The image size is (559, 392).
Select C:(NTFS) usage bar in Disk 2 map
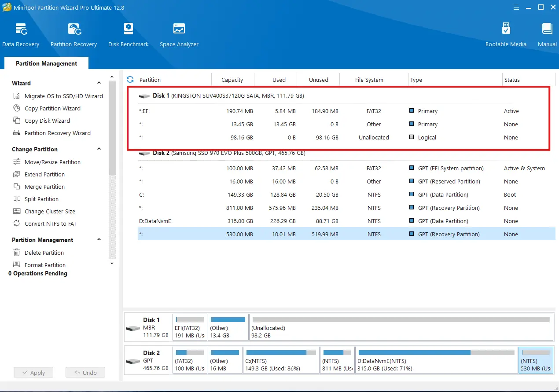[x=281, y=352]
